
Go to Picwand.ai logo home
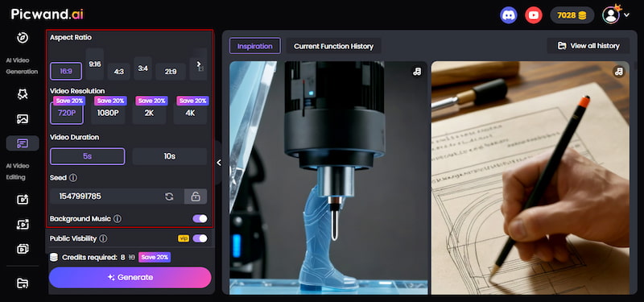point(47,14)
